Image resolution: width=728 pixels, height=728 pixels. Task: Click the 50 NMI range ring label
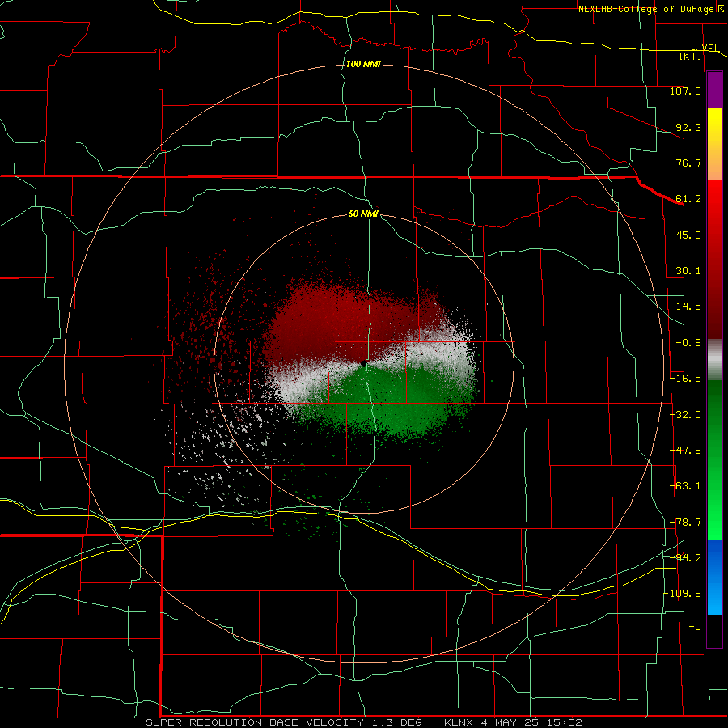coord(363,214)
